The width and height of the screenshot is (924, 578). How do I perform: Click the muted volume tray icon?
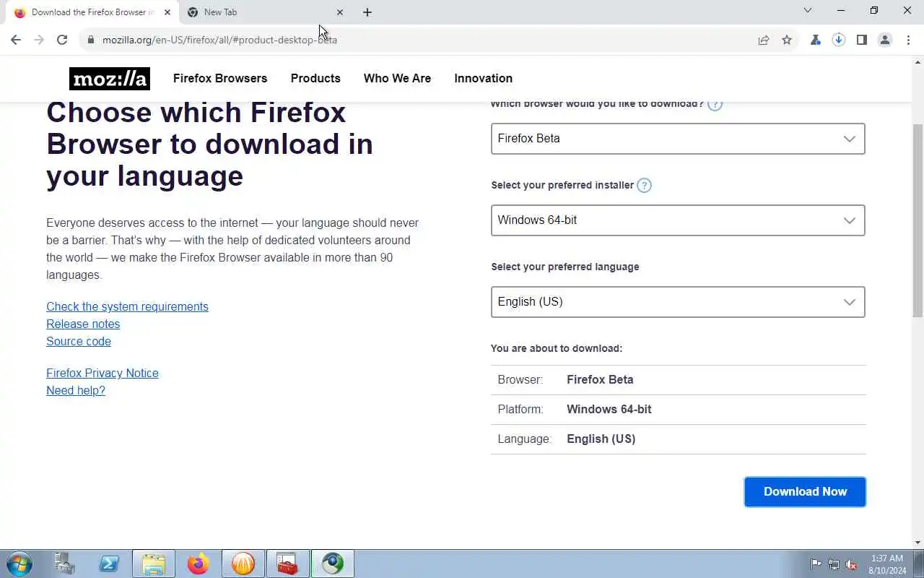[851, 564]
